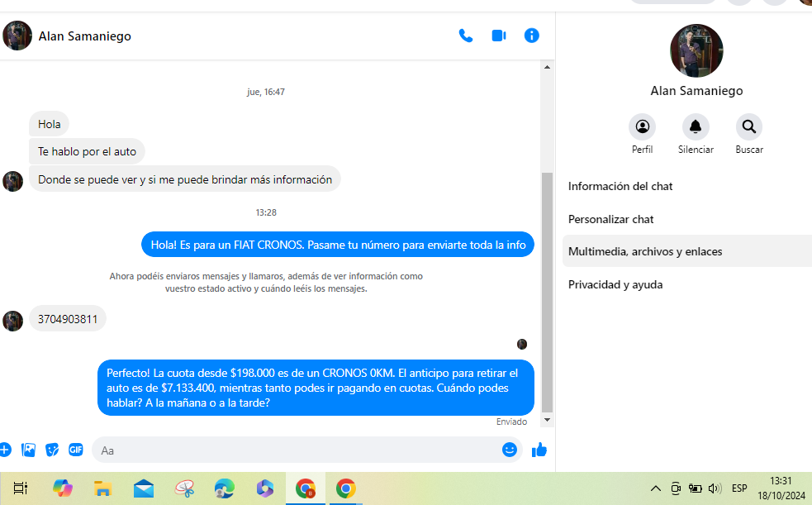Show hidden system tray icons
The image size is (812, 505).
coord(656,488)
